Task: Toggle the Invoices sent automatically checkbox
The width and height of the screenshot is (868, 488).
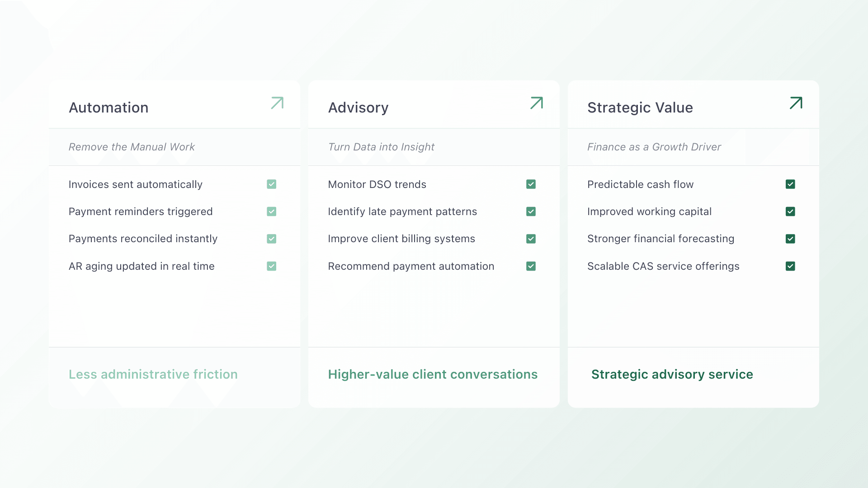Action: (x=271, y=184)
